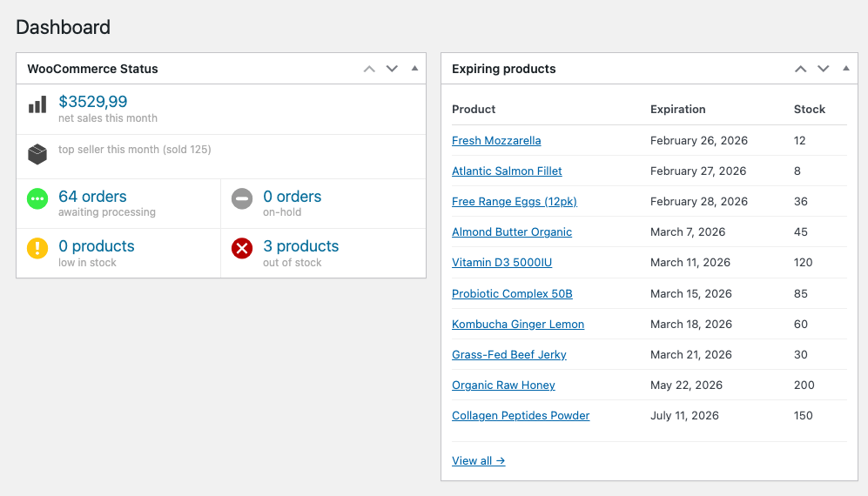Click the gray on-hold orders icon
868x496 pixels.
[x=242, y=199]
